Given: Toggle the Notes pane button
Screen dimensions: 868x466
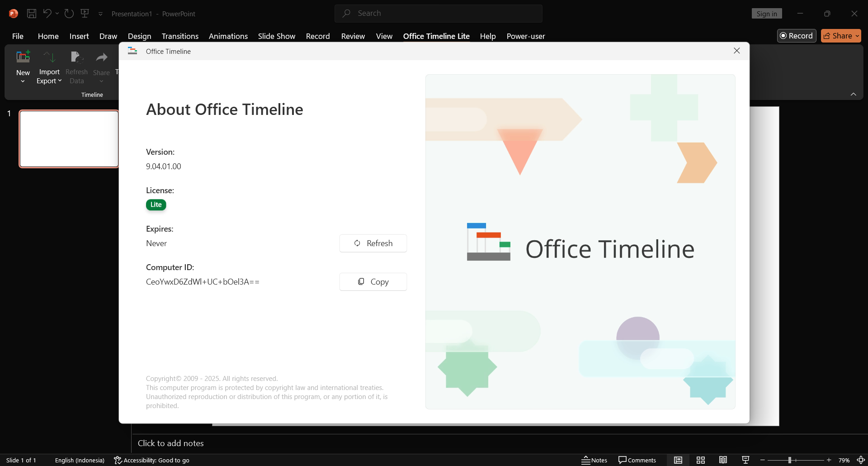Looking at the screenshot, I should 594,460.
